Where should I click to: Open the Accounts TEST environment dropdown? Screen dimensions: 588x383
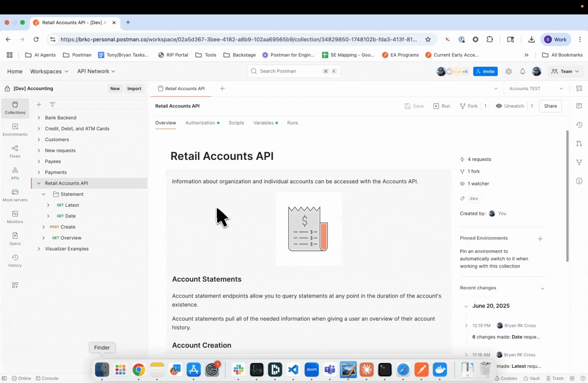536,89
